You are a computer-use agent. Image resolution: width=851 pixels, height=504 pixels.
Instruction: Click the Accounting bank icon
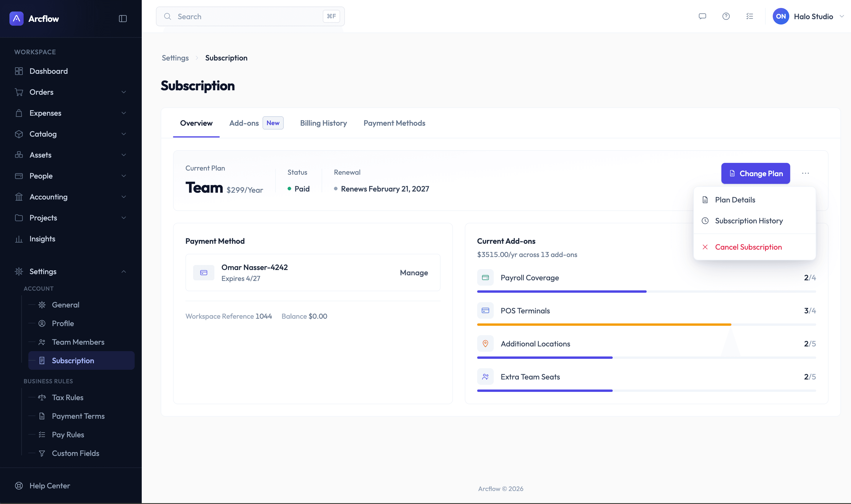19,197
